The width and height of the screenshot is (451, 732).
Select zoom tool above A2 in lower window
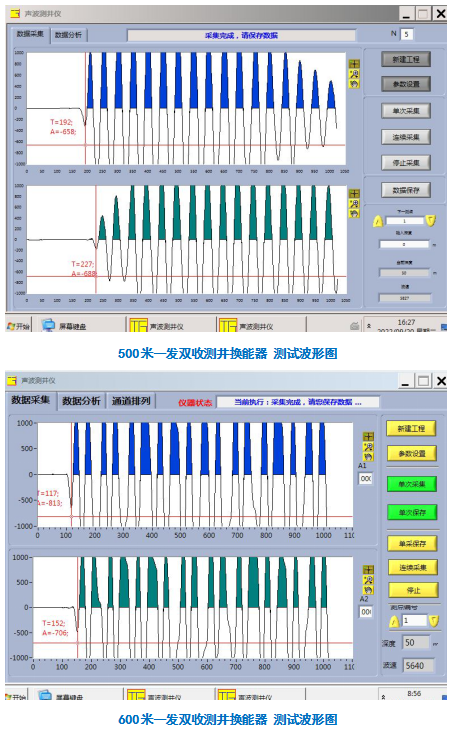coord(368,580)
